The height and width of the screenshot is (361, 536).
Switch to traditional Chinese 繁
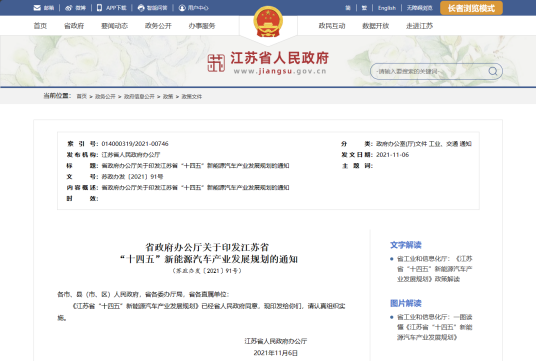pos(364,8)
